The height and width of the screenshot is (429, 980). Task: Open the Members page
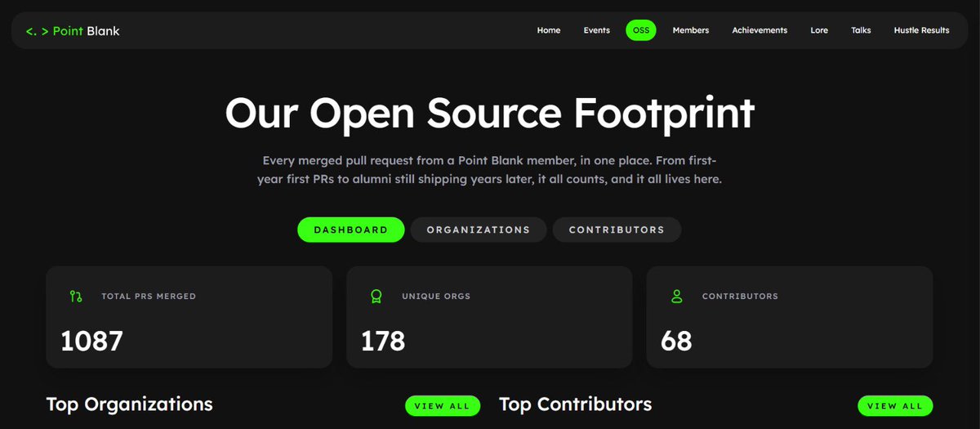click(691, 30)
